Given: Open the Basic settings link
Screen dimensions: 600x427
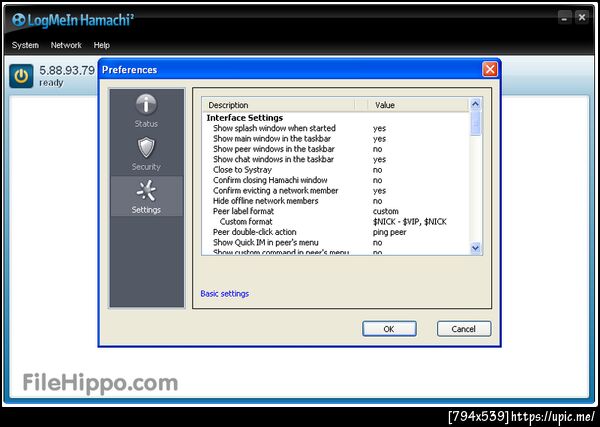Looking at the screenshot, I should click(x=225, y=293).
